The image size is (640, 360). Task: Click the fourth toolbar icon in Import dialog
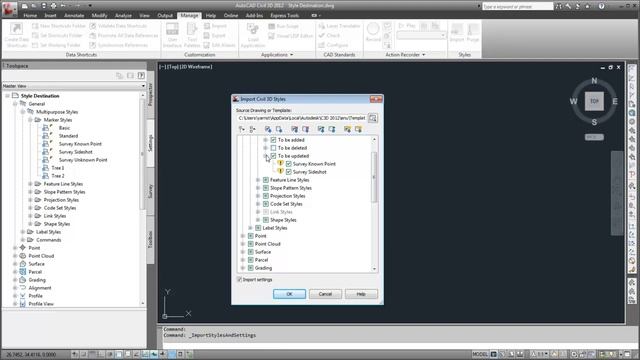(x=279, y=129)
